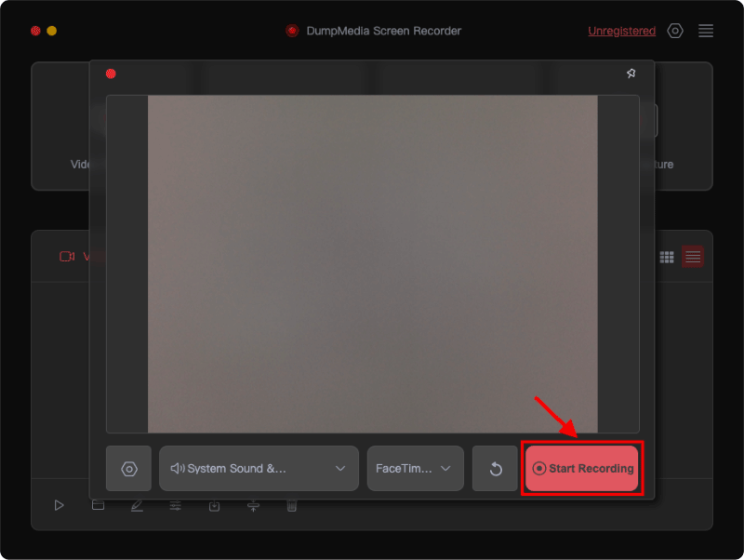Image resolution: width=744 pixels, height=560 pixels.
Task: Click the Unregistered link
Action: point(621,31)
